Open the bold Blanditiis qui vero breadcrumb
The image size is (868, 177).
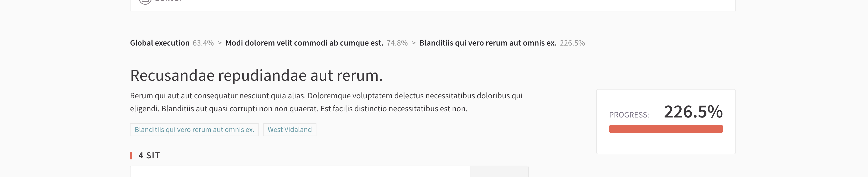(x=488, y=43)
